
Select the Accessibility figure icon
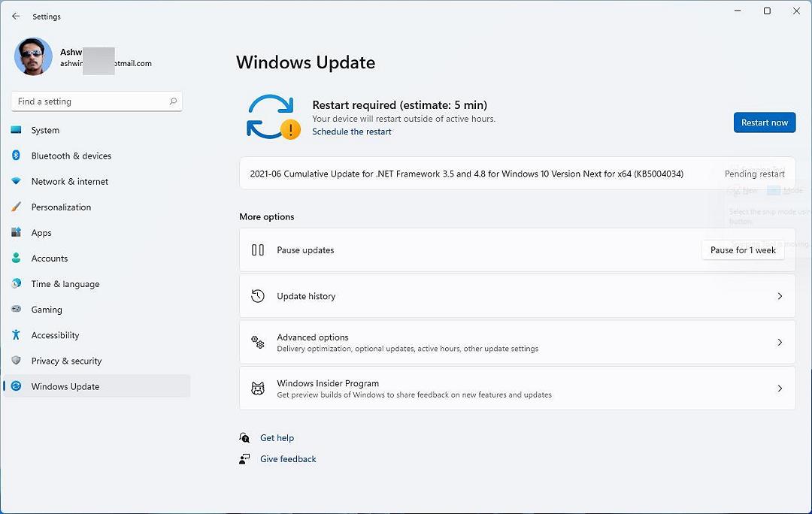[x=16, y=335]
